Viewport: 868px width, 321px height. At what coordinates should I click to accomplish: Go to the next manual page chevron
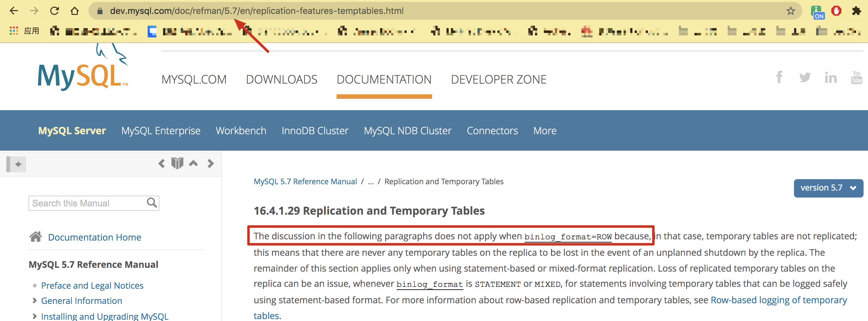(x=211, y=164)
